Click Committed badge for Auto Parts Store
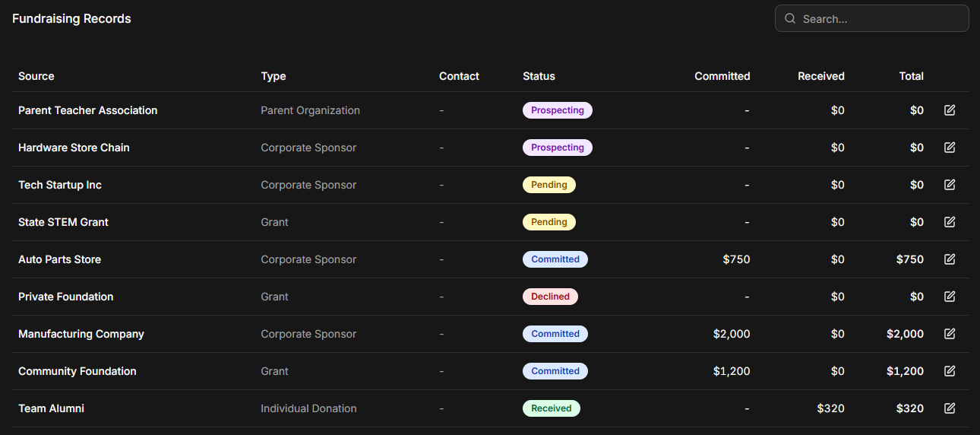This screenshot has width=980, height=435. 555,259
